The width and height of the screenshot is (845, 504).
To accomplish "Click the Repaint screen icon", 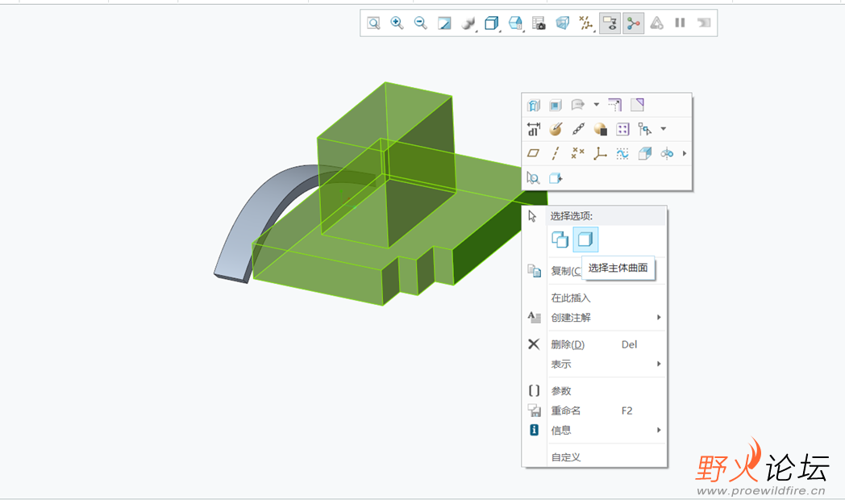I will pos(444,23).
